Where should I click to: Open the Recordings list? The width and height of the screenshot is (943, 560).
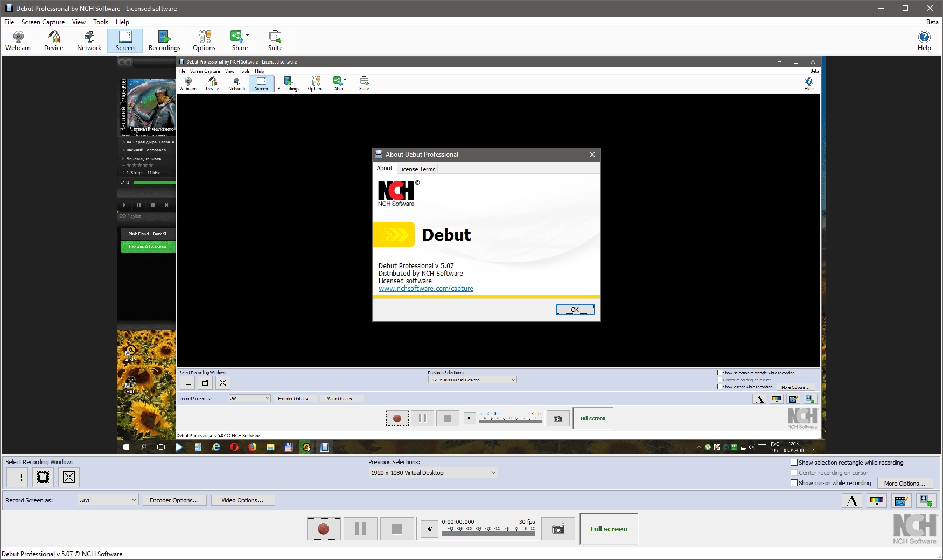click(x=164, y=41)
